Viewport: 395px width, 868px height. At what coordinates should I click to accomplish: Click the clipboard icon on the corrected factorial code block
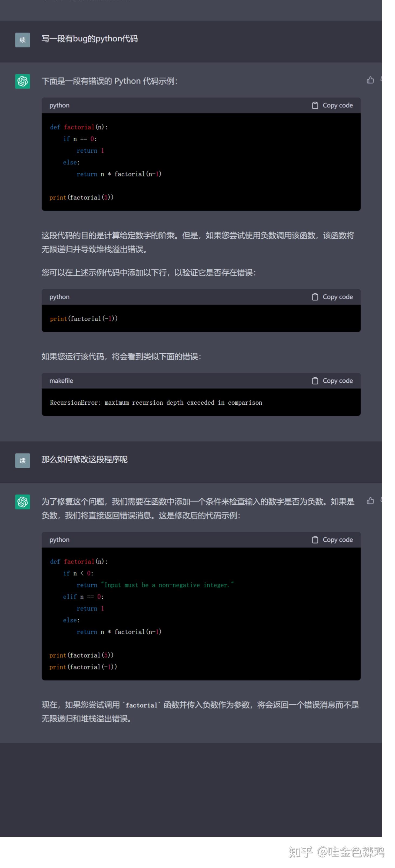coord(316,539)
